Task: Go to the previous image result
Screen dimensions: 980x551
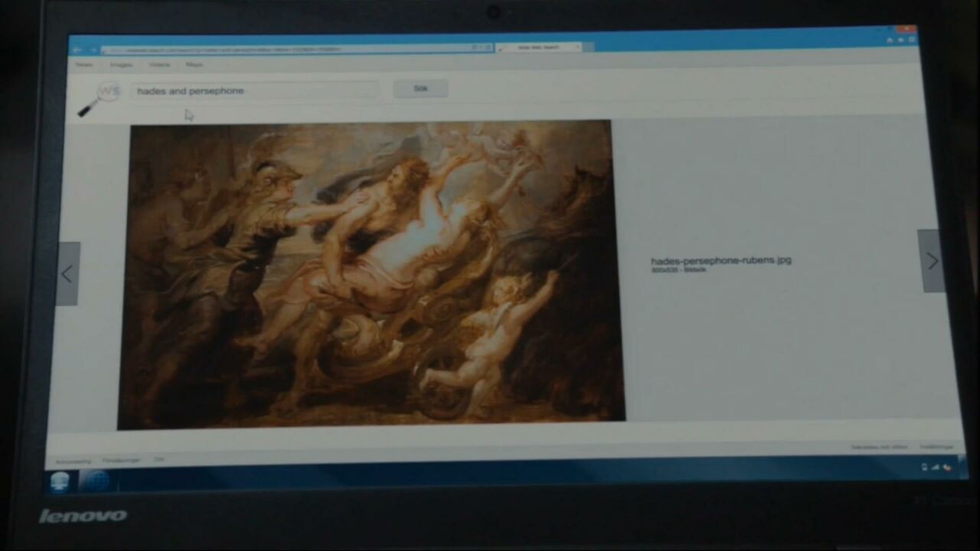Action: pyautogui.click(x=67, y=274)
